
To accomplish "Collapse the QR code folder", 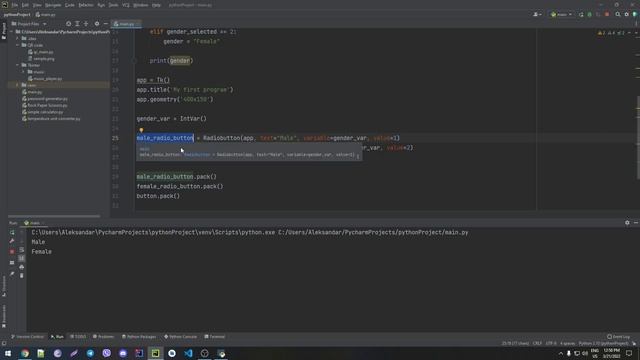I will pyautogui.click(x=18, y=45).
